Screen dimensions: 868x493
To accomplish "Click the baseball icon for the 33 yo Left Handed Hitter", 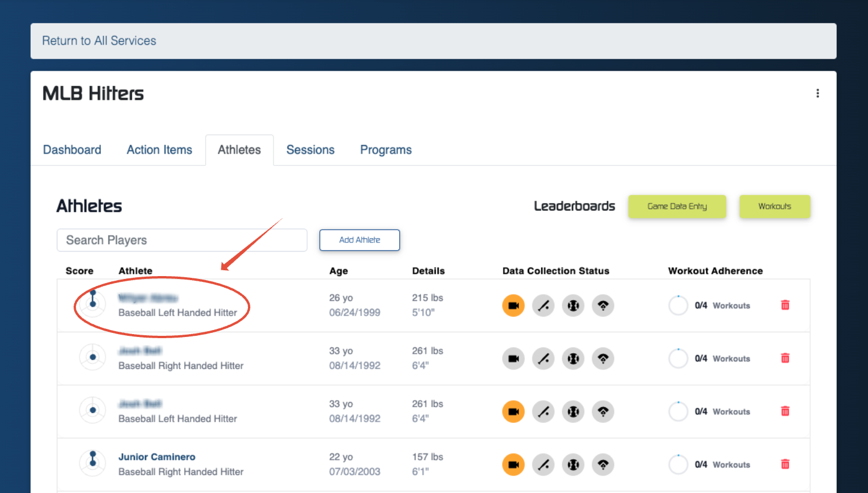I will [x=573, y=412].
